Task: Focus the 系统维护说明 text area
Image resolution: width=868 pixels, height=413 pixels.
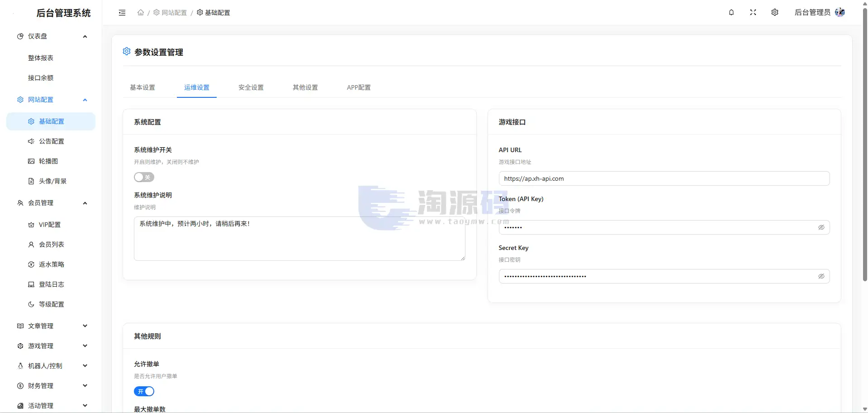Action: point(299,239)
